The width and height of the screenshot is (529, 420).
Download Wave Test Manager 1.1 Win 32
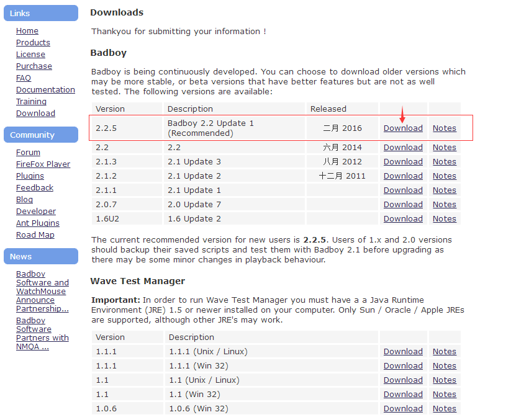click(403, 395)
